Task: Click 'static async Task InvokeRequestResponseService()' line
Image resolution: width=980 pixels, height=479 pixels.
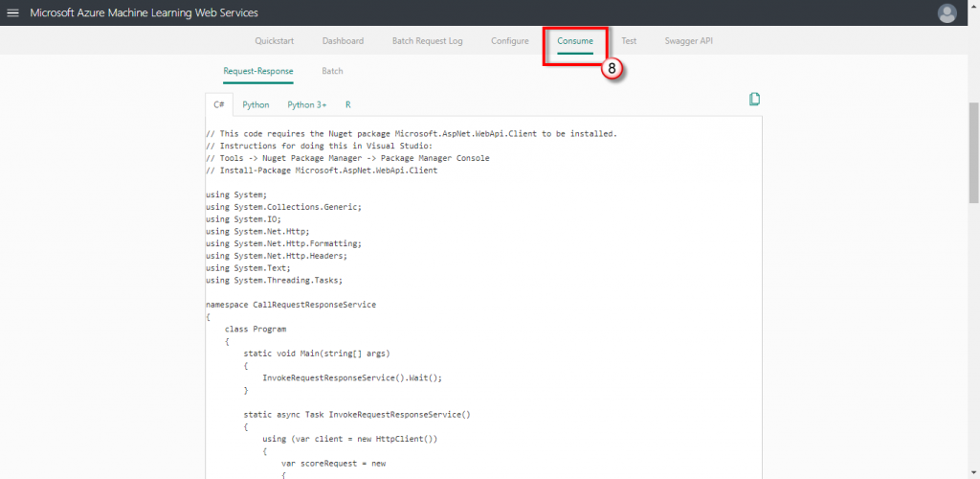Action: [356, 415]
